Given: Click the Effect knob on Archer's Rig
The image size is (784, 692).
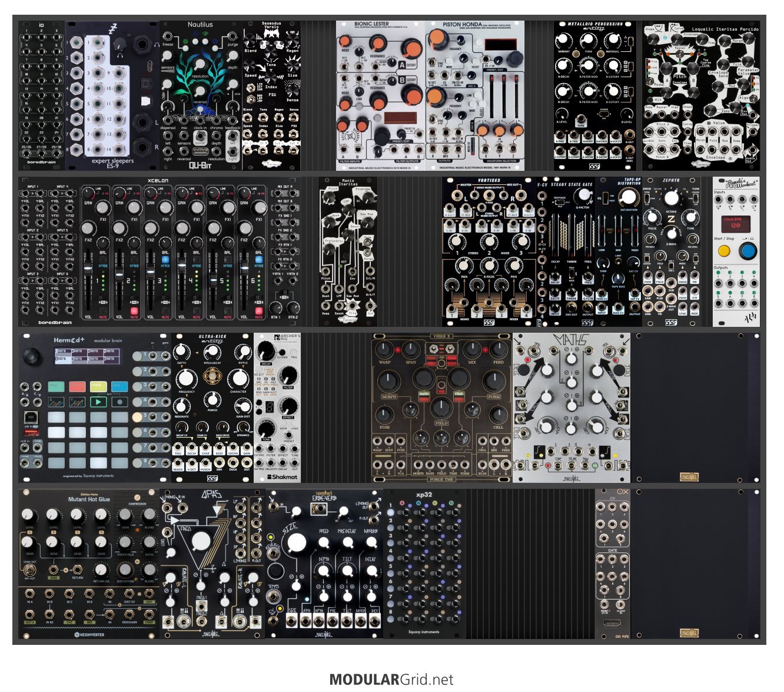Looking at the screenshot, I should tap(288, 406).
